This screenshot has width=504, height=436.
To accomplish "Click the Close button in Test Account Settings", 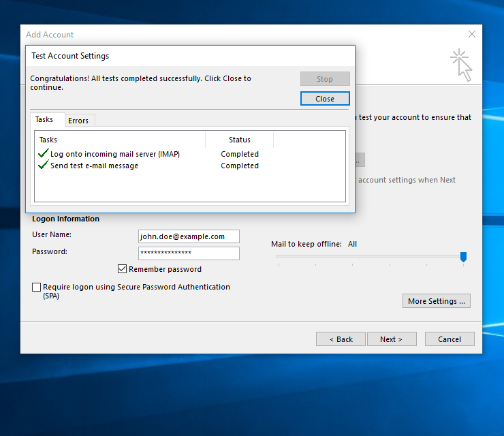I will (325, 99).
